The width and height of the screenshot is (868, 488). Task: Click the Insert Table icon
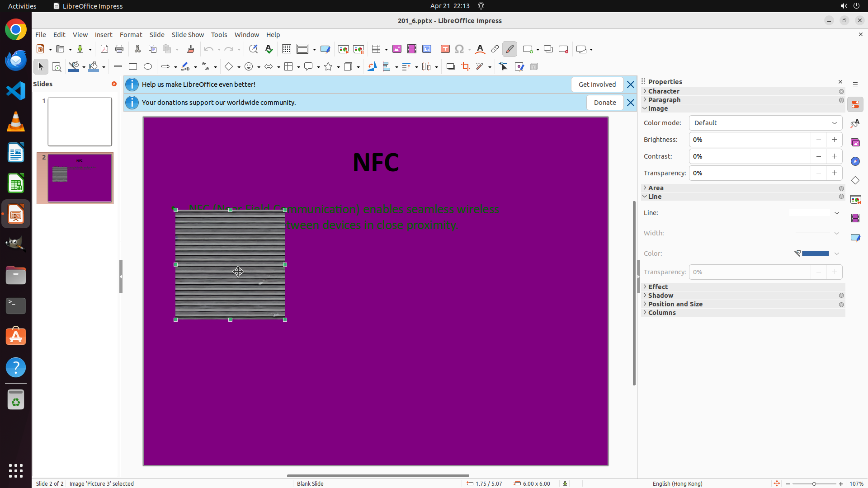pyautogui.click(x=376, y=49)
